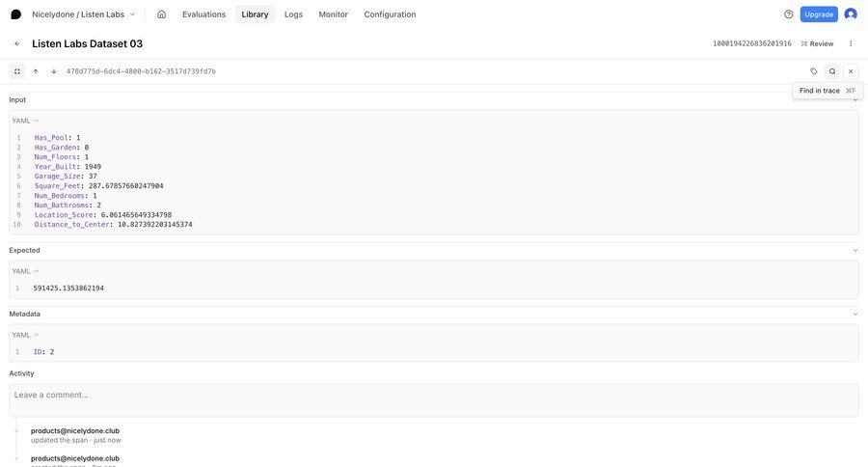This screenshot has width=868, height=467.
Task: Click the Find in trace search icon
Action: click(832, 71)
